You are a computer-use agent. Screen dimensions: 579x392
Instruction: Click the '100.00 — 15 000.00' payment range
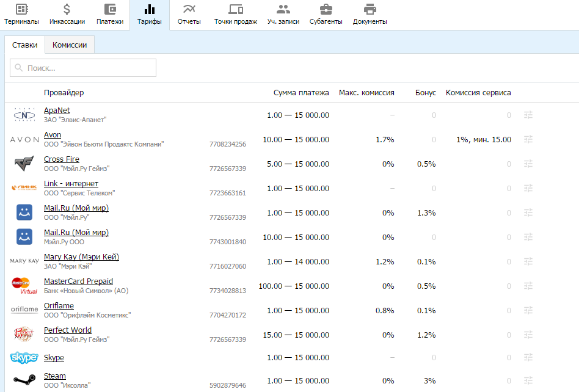[294, 286]
